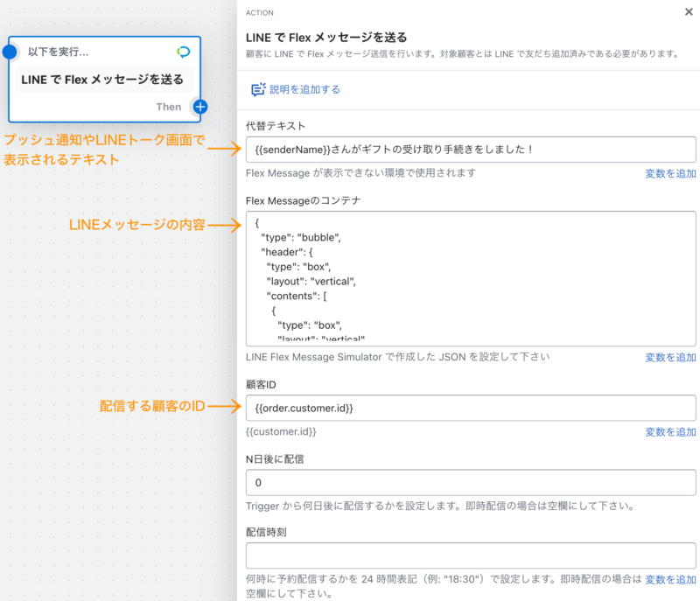The height and width of the screenshot is (601, 700).
Task: Click the "layout": "vertical", line in JSON
Action: (311, 282)
